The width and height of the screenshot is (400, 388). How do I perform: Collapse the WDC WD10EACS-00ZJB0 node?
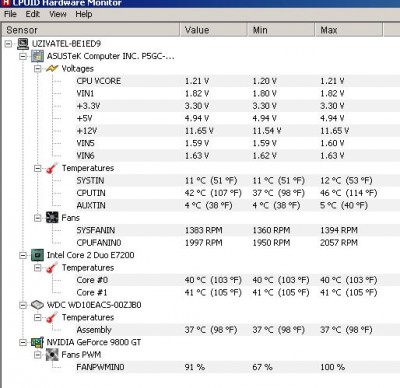point(23,305)
